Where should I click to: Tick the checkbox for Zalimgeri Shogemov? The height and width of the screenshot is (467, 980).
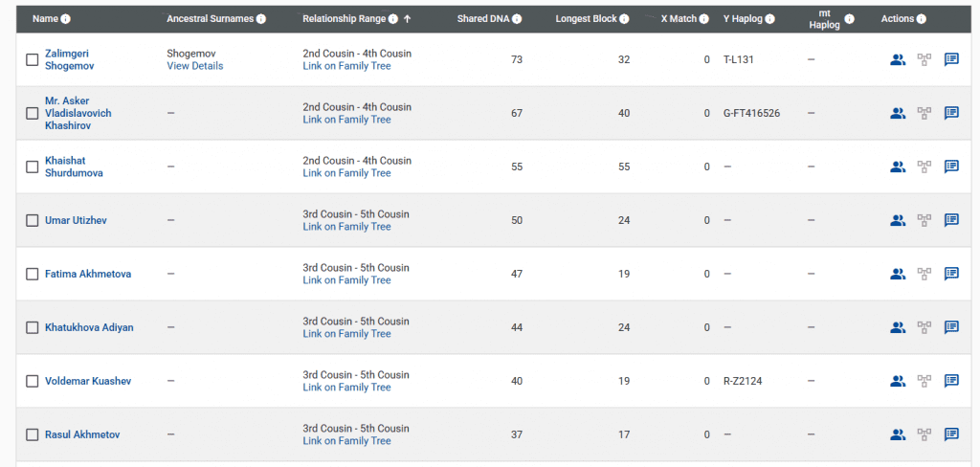[x=33, y=59]
